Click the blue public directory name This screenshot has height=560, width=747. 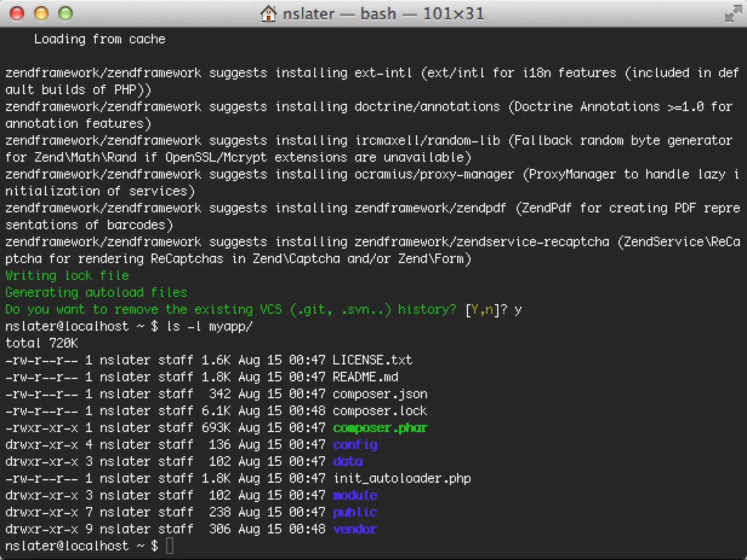click(x=355, y=512)
